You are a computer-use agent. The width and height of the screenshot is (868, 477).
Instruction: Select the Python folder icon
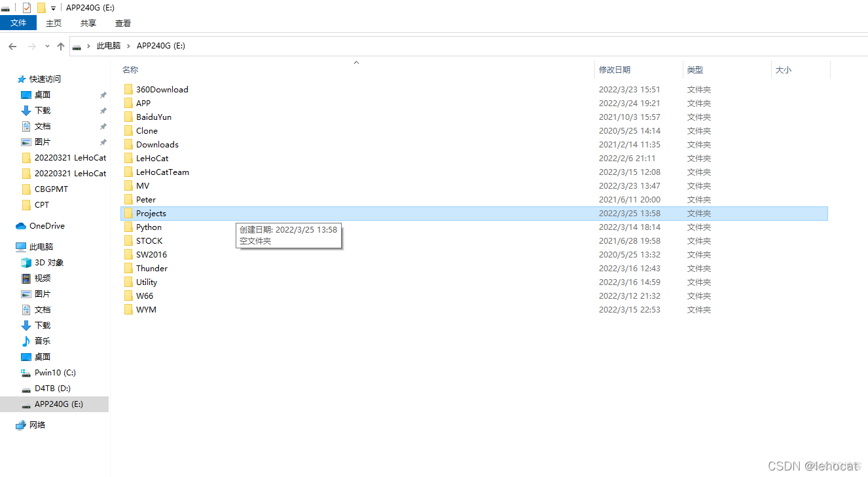(128, 227)
